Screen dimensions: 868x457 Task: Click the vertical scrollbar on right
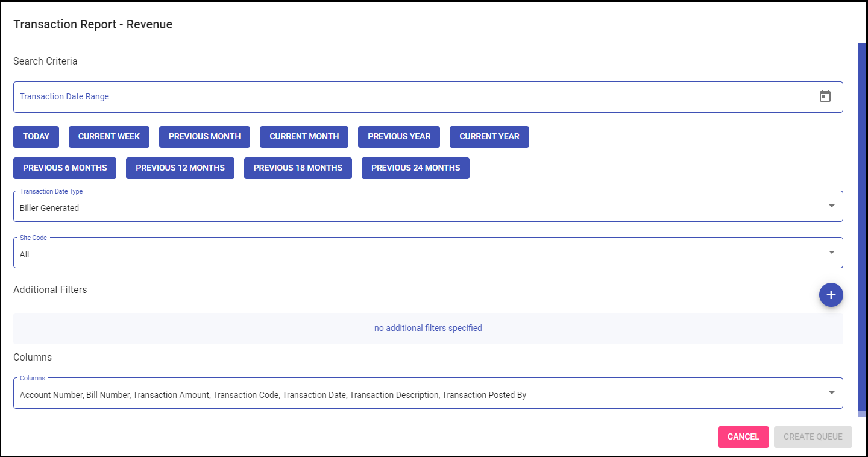coord(862,229)
